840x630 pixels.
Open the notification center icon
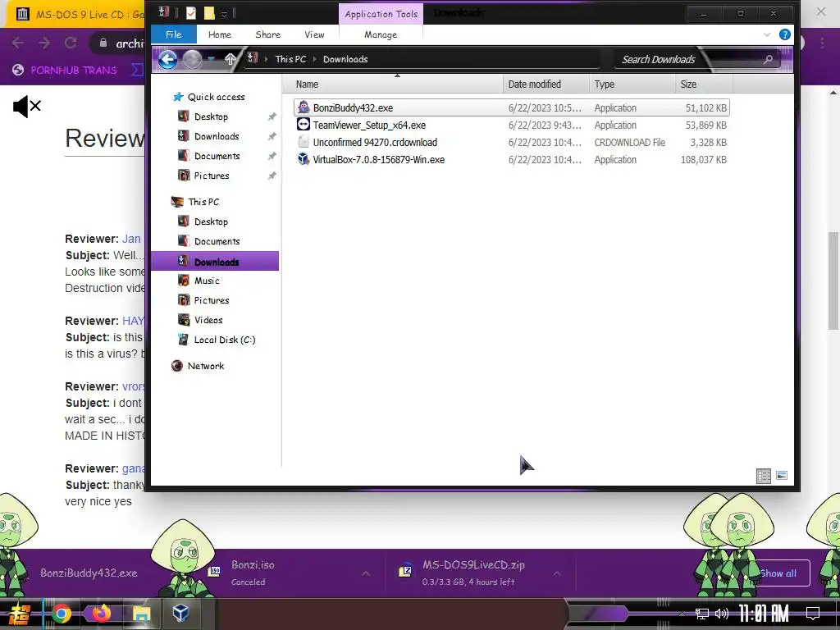coord(813,614)
